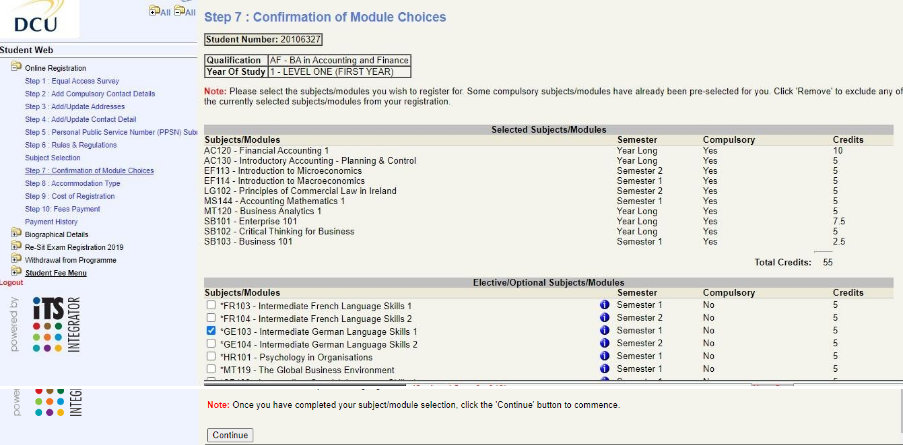Tick the HR101 Psychology in Organisations checkbox

pos(211,356)
